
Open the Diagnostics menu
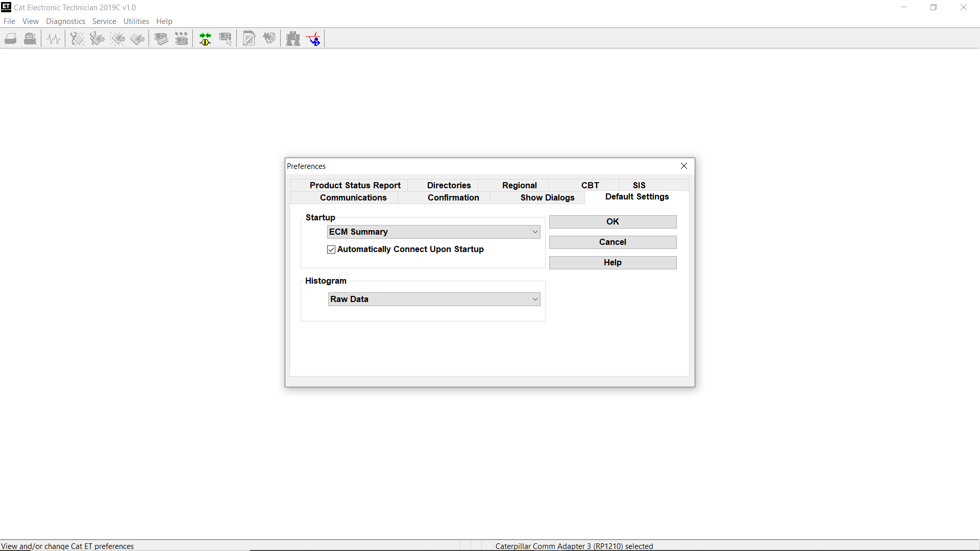click(x=65, y=21)
